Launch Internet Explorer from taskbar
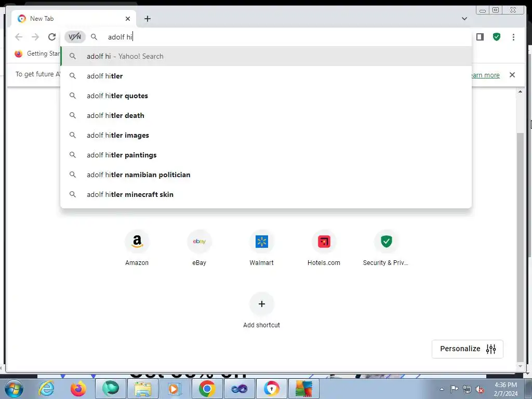 click(46, 389)
